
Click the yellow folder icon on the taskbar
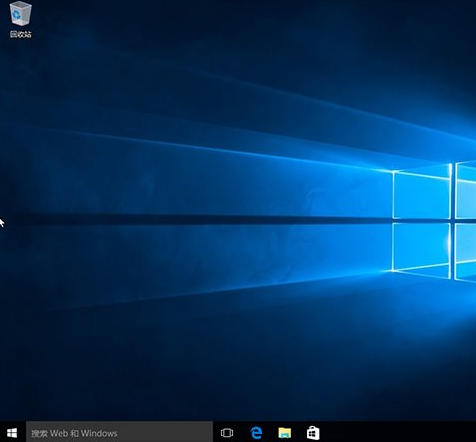[284, 433]
